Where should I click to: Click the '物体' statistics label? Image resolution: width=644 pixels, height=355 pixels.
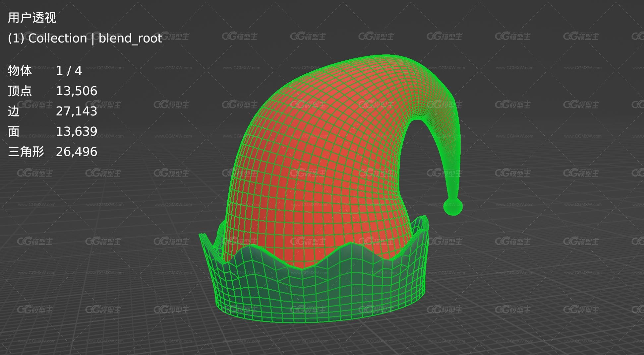tap(20, 71)
